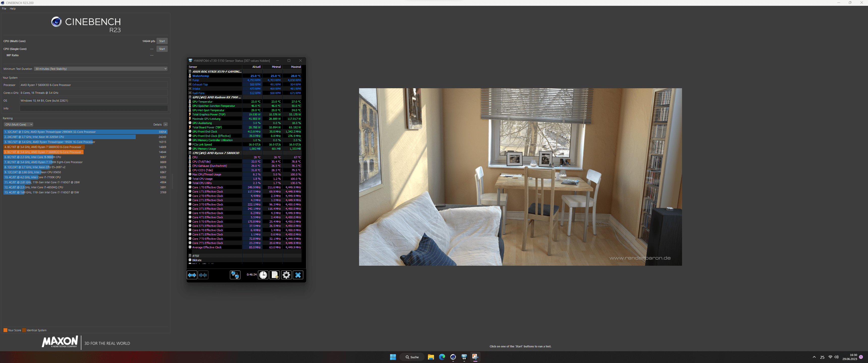Image resolution: width=868 pixels, height=363 pixels.
Task: Click the chip icon beside ASUS ROG STRIX X570-F header
Action: coord(190,71)
